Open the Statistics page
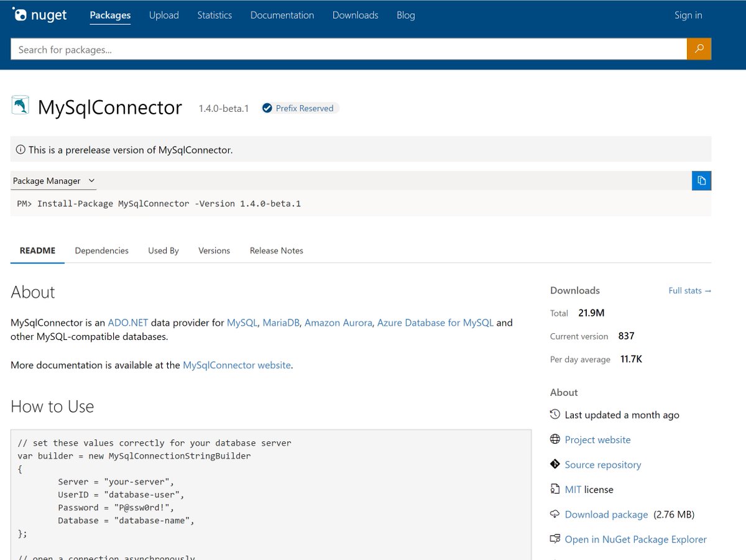Viewport: 746px width, 560px height. 214,15
